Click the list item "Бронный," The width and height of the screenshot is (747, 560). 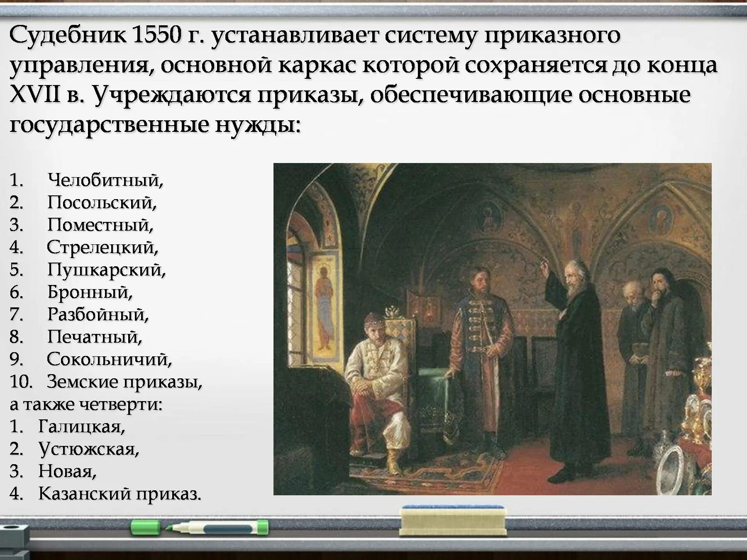(90, 292)
